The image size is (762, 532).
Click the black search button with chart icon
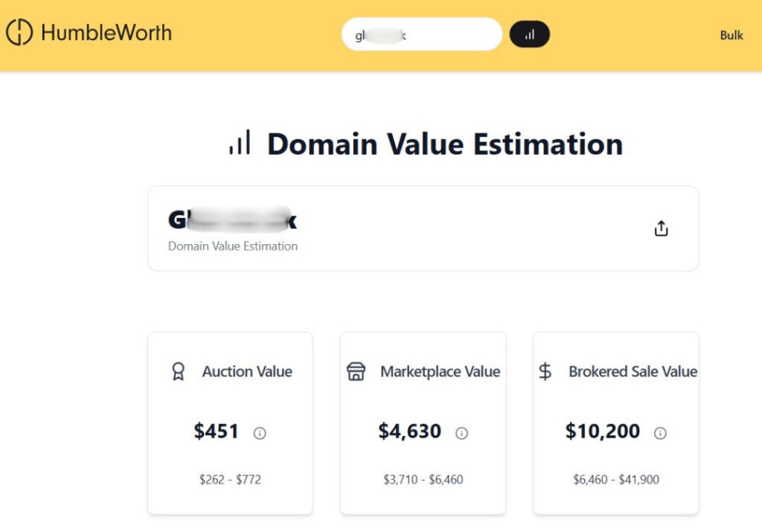(529, 34)
